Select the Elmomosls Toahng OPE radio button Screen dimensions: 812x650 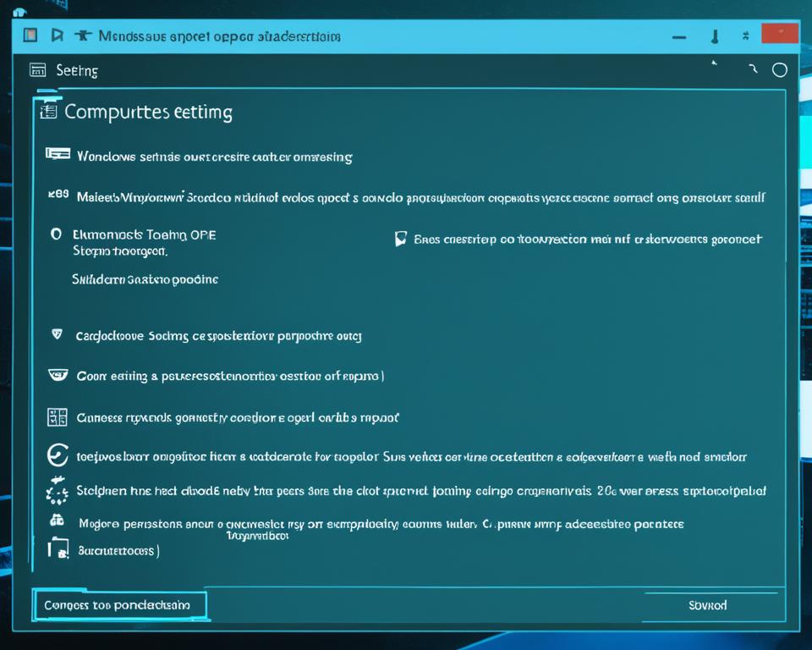pos(57,235)
